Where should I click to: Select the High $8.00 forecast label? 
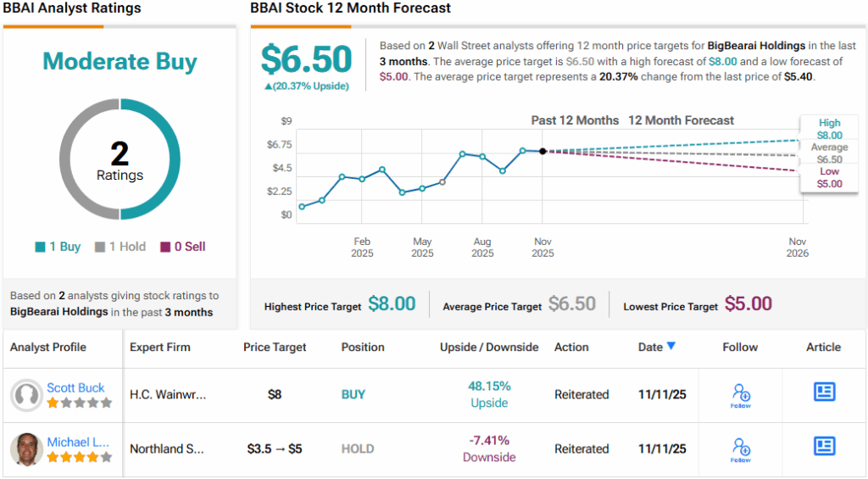[x=829, y=129]
